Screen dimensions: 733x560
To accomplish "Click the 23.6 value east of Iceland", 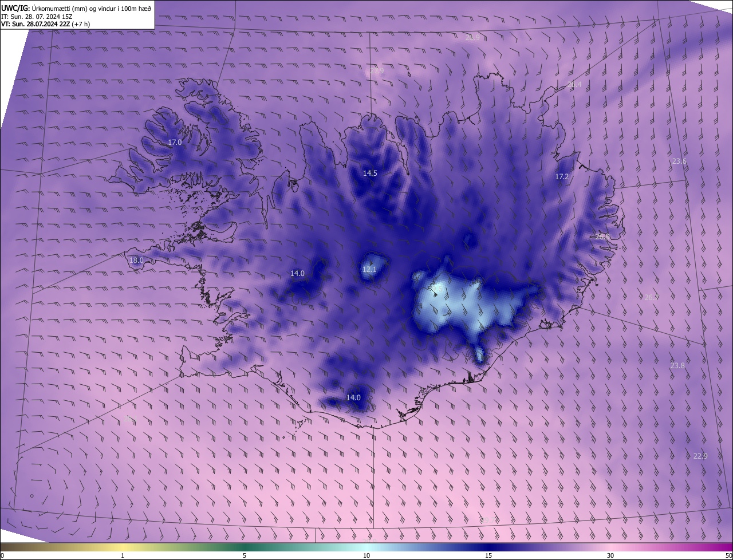I will (679, 161).
